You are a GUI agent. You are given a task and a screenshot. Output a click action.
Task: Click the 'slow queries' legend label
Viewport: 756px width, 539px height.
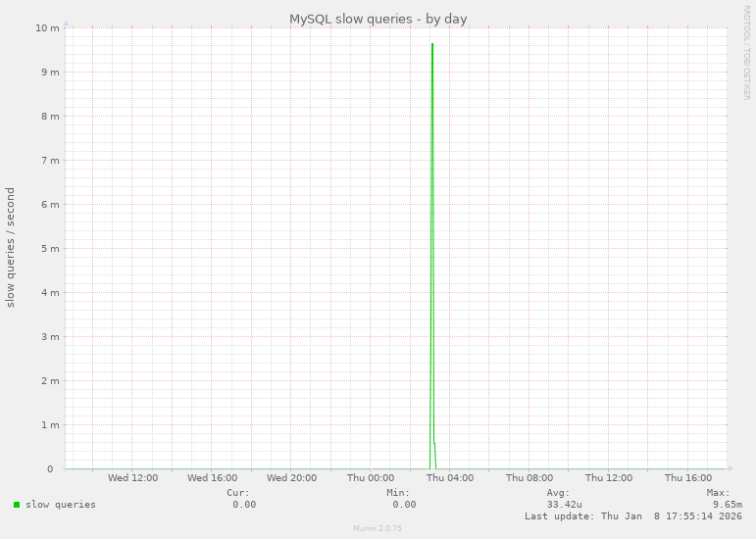[x=61, y=505]
